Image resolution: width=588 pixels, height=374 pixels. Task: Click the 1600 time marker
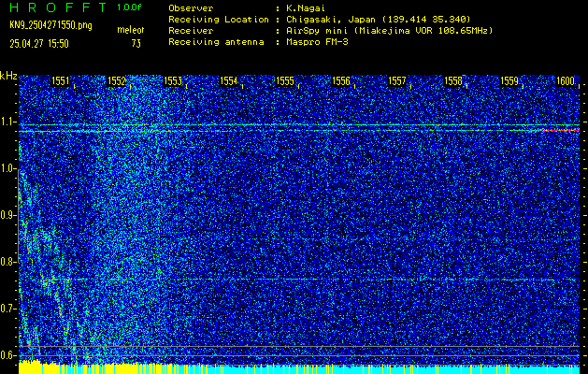[566, 81]
